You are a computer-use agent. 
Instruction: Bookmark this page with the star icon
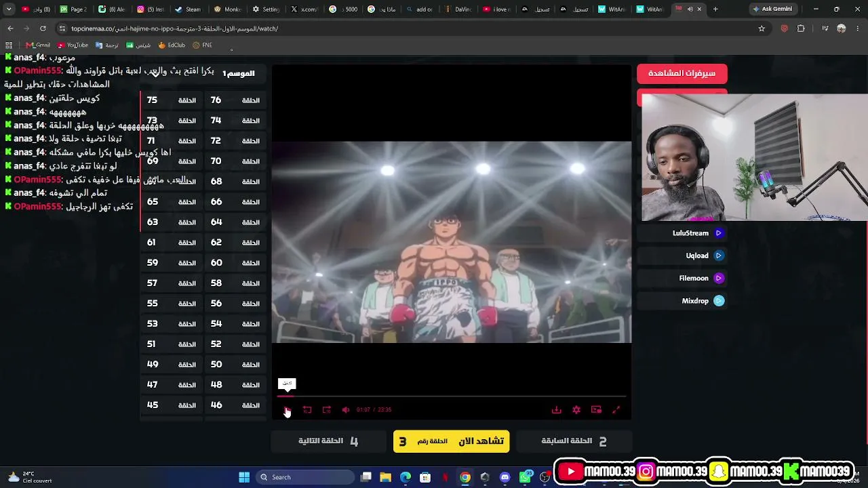pyautogui.click(x=762, y=28)
